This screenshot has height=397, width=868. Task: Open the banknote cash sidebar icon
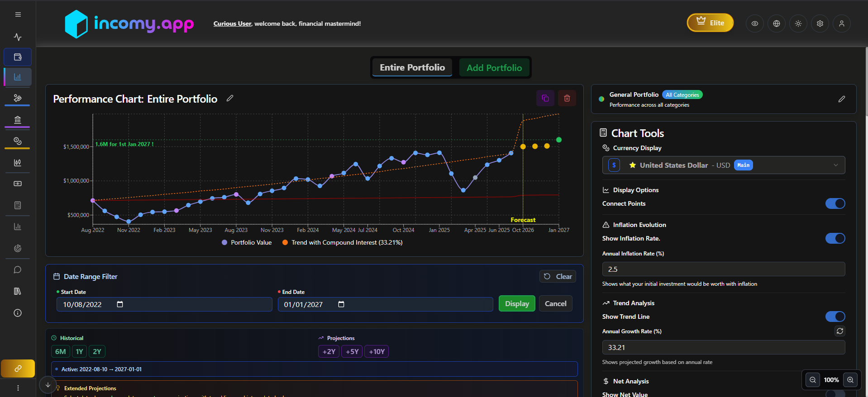[x=18, y=184]
